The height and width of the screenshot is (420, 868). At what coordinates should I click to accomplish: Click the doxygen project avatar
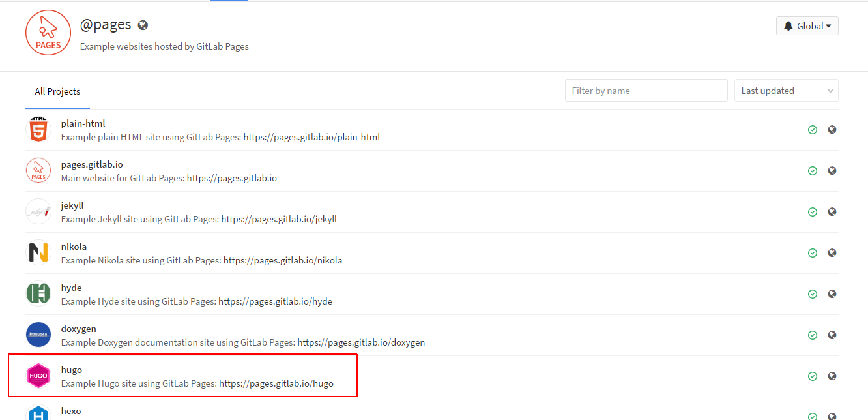click(38, 335)
